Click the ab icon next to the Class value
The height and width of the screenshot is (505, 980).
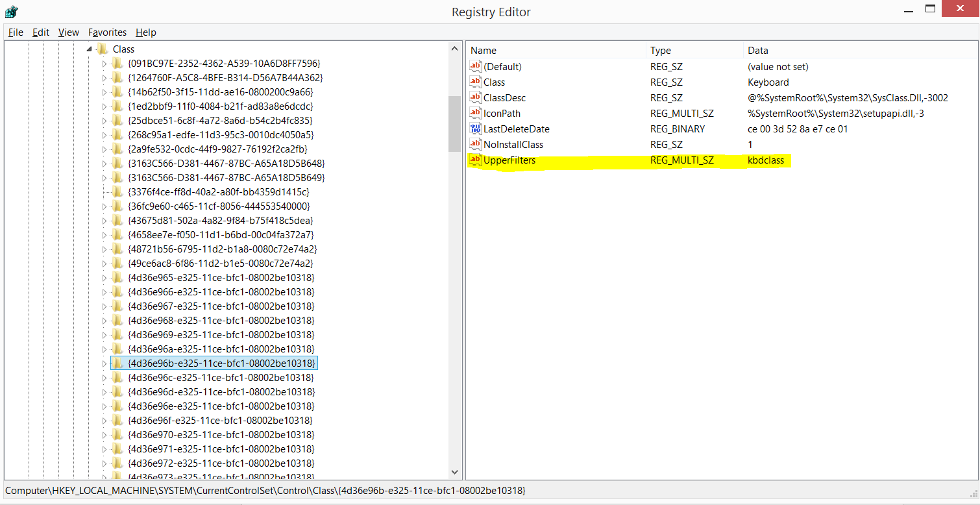(x=474, y=82)
